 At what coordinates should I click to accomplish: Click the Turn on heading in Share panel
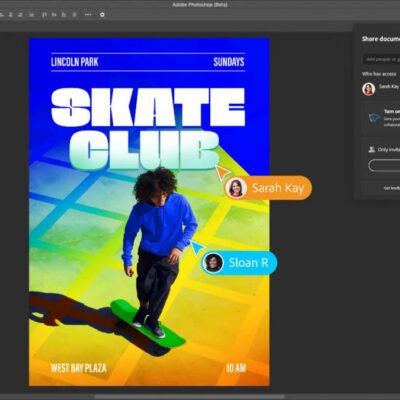[x=392, y=112]
